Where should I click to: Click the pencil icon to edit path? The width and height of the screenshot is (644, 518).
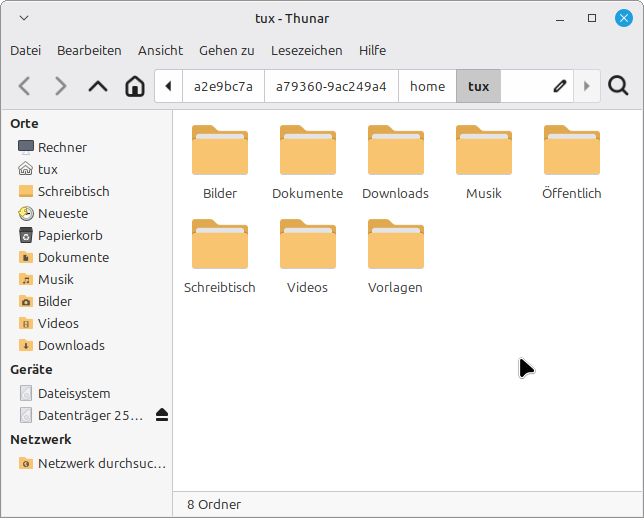(x=560, y=86)
